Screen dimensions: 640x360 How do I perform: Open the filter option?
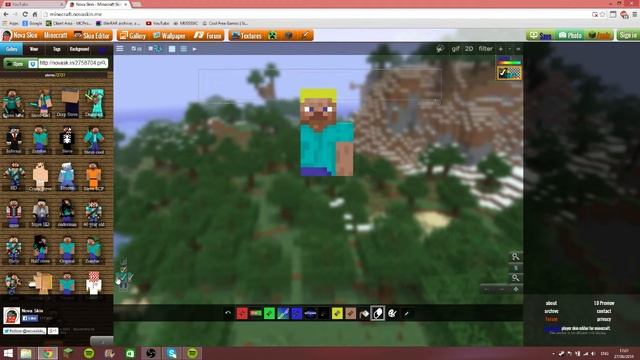[x=485, y=49]
